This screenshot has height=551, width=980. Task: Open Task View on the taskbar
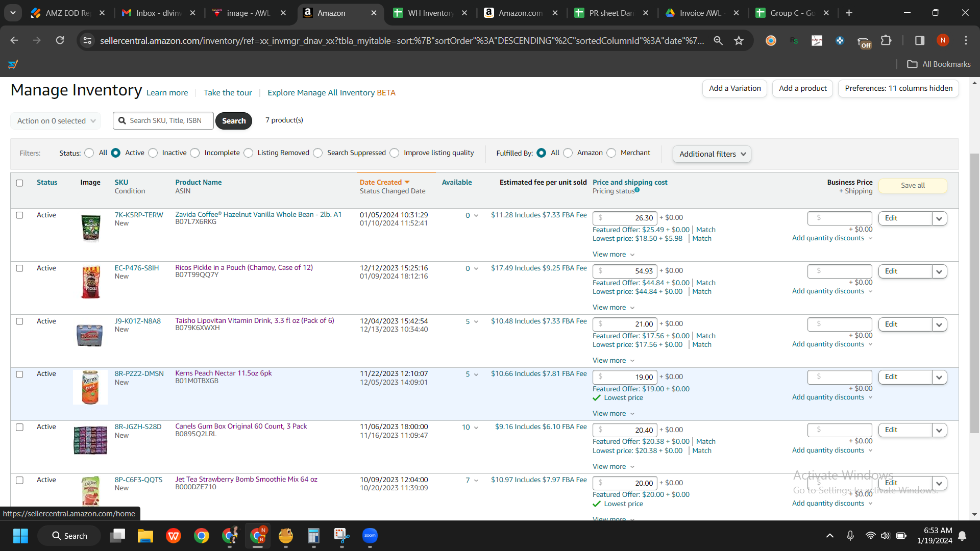(117, 536)
